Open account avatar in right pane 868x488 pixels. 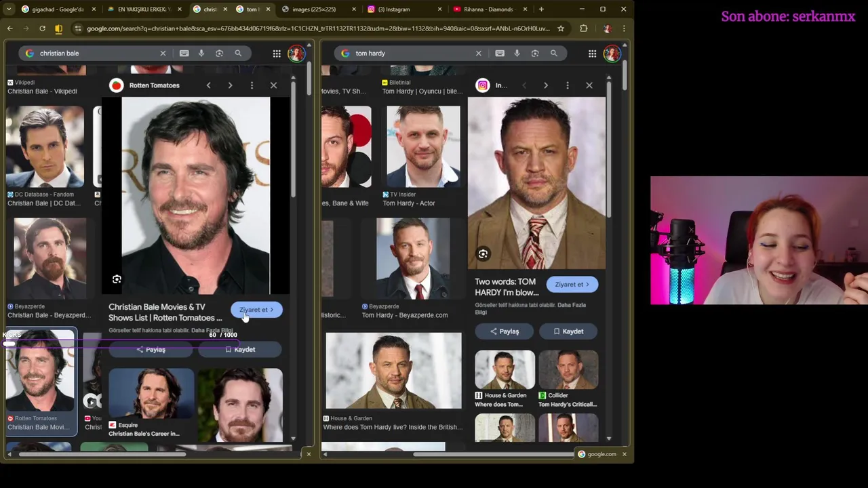[x=612, y=54]
